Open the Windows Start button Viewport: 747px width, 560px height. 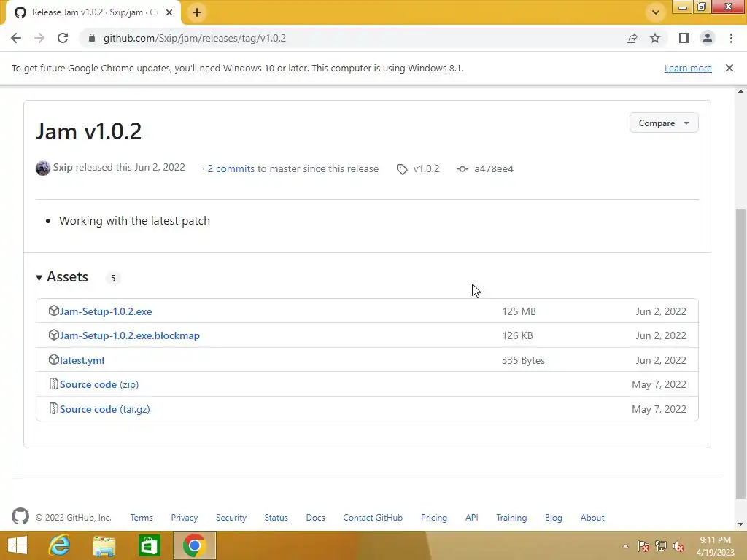18,545
